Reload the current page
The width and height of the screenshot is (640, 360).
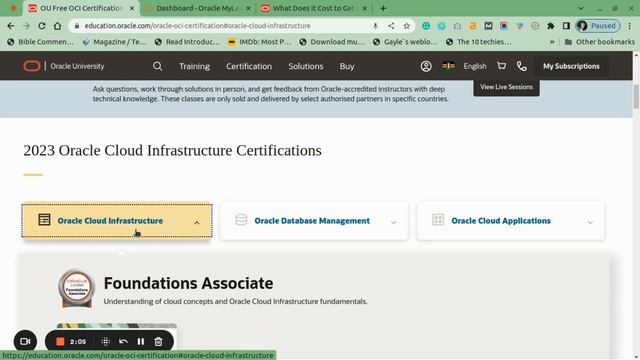(x=42, y=26)
